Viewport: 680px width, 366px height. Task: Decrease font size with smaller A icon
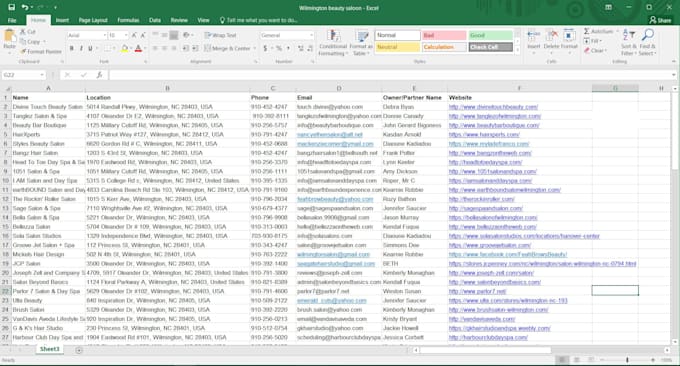pos(143,36)
